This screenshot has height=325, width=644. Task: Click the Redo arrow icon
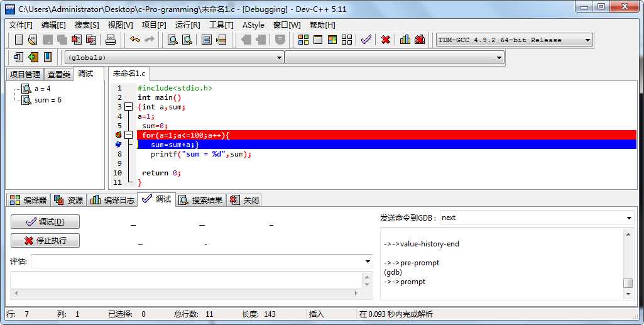149,40
